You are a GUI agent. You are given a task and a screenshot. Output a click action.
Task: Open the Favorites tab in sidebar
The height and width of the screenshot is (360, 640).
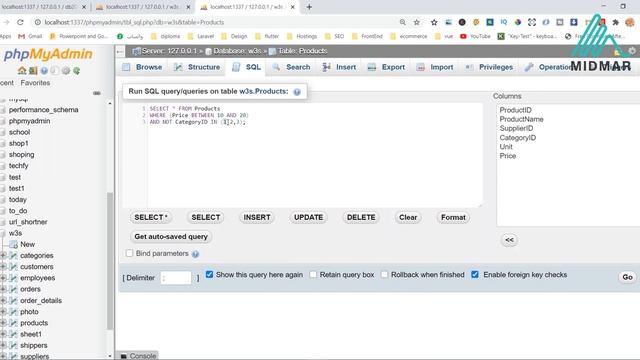(x=35, y=83)
